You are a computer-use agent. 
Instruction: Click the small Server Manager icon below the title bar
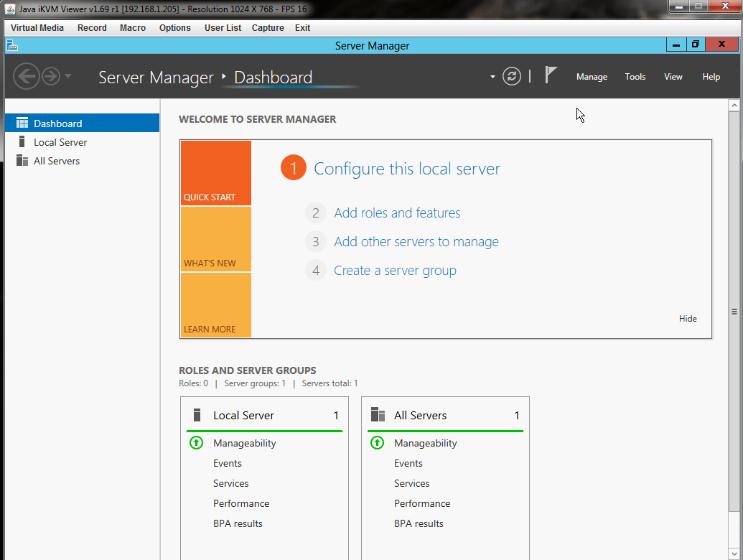click(x=11, y=45)
